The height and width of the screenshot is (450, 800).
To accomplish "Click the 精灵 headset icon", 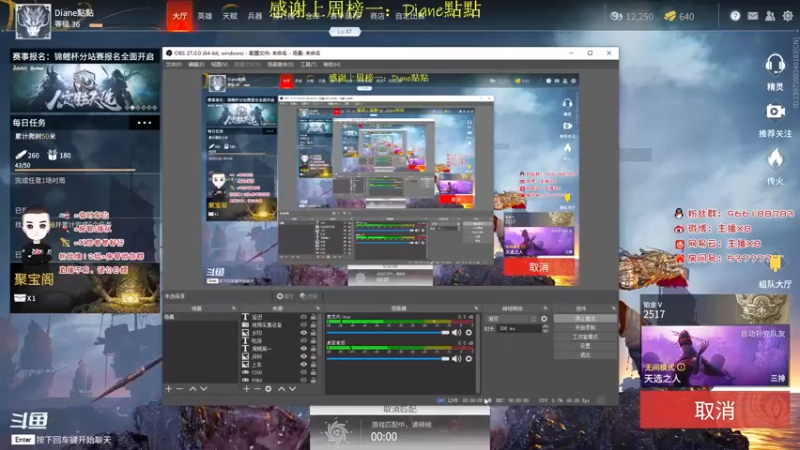I will coord(775,65).
